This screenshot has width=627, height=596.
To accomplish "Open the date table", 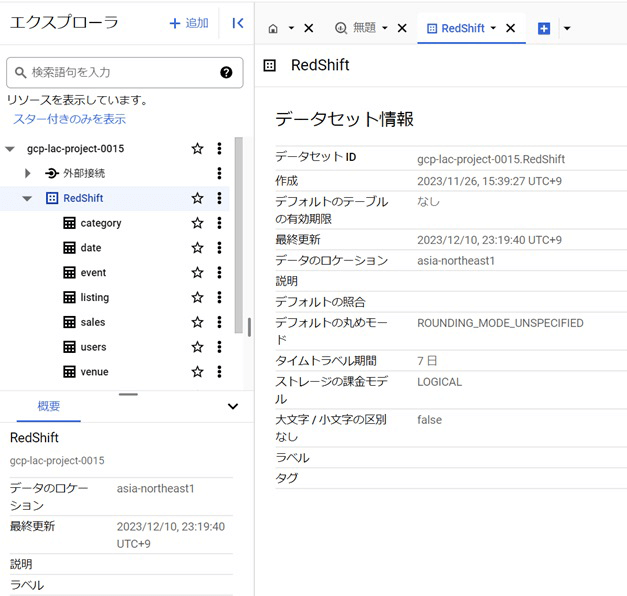I will pyautogui.click(x=91, y=248).
